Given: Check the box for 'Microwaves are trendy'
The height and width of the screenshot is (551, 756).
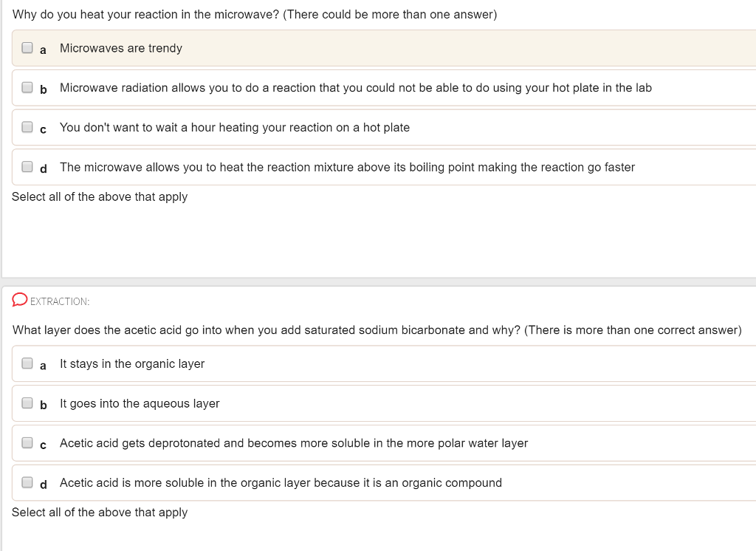Looking at the screenshot, I should tap(27, 48).
